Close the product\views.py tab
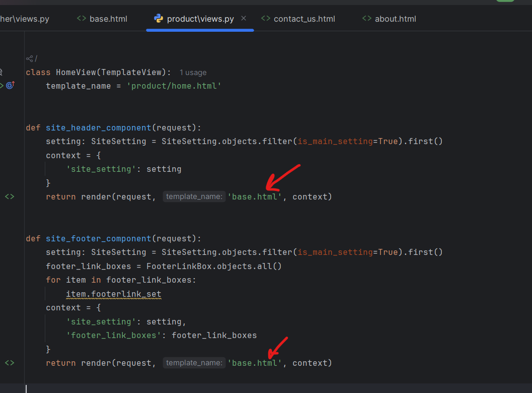The width and height of the screenshot is (532, 393). pos(244,18)
